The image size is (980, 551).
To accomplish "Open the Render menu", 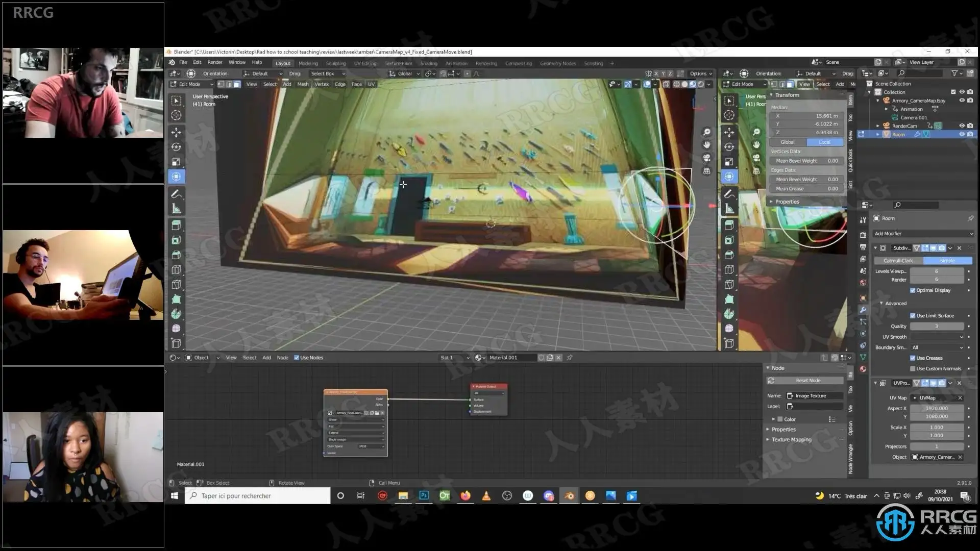I will (x=214, y=62).
